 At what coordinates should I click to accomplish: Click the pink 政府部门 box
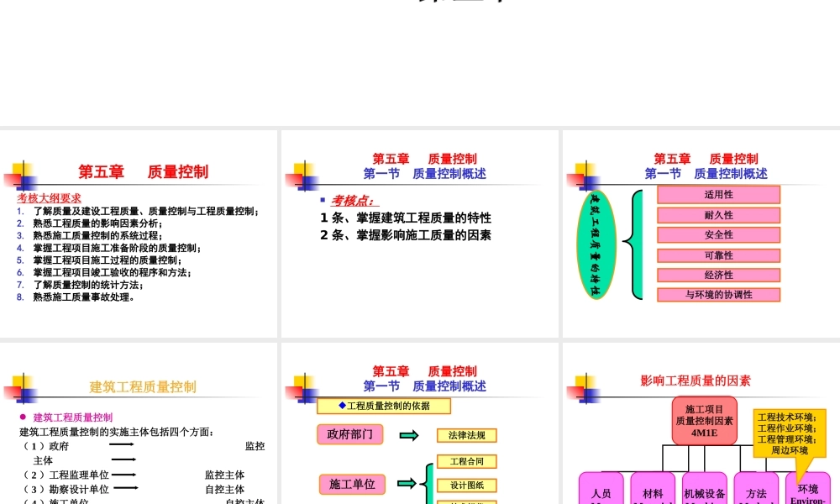(x=349, y=434)
